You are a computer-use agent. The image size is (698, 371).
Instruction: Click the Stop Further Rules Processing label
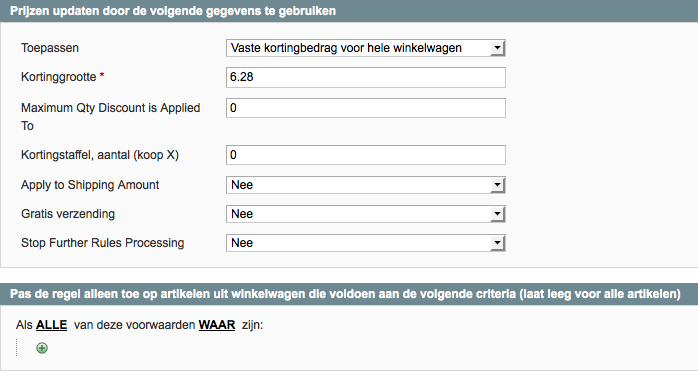[x=102, y=243]
